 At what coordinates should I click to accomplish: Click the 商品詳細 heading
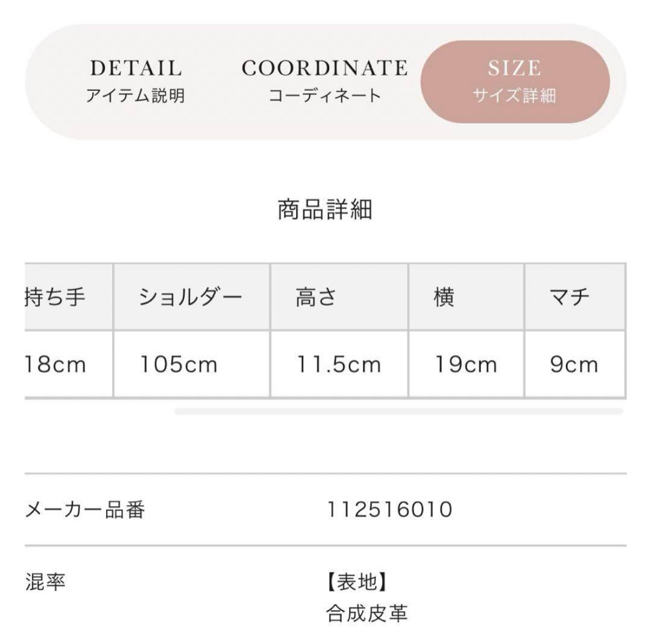click(x=325, y=210)
